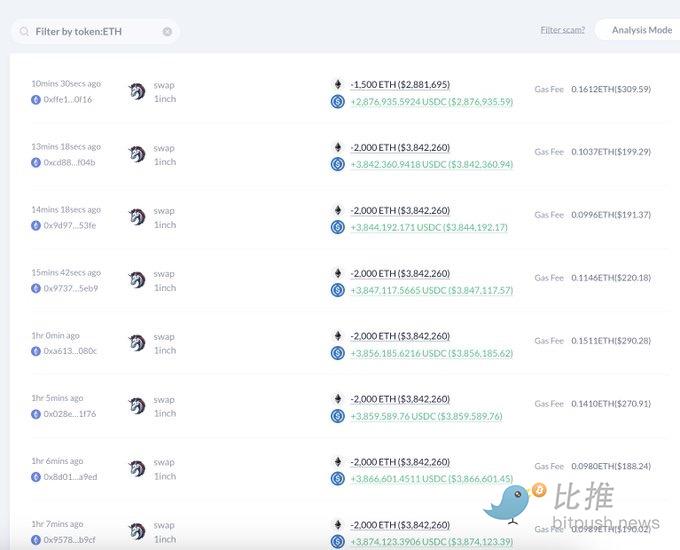The width and height of the screenshot is (680, 550).
Task: Click USDC icon beside +2,876,935.5924 USDC
Action: 338,102
